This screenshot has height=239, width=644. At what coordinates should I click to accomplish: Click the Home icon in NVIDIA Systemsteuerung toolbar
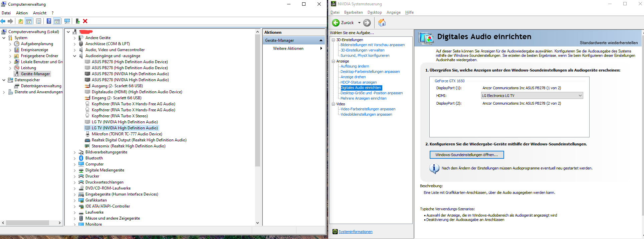pyautogui.click(x=382, y=23)
